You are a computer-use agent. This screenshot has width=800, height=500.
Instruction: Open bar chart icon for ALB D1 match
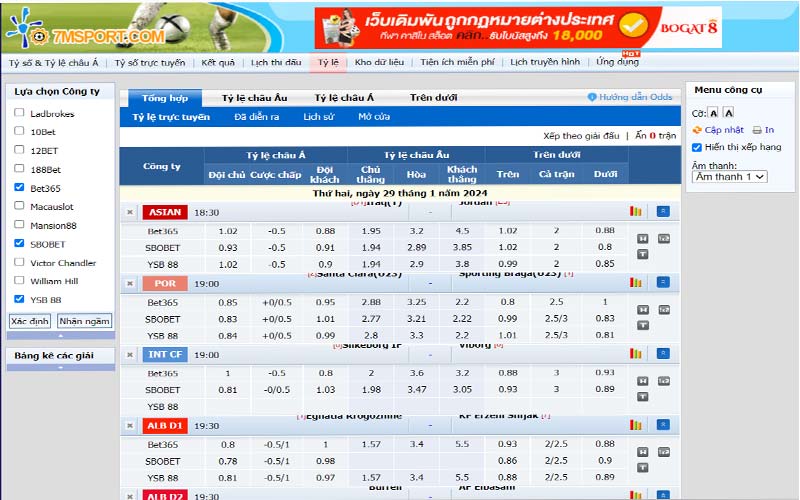tap(635, 424)
